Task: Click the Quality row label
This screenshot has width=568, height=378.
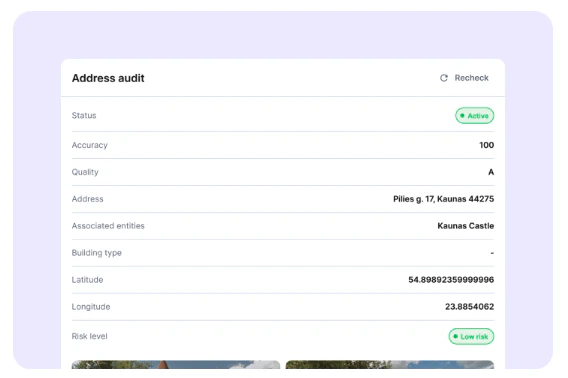Action: coord(85,172)
